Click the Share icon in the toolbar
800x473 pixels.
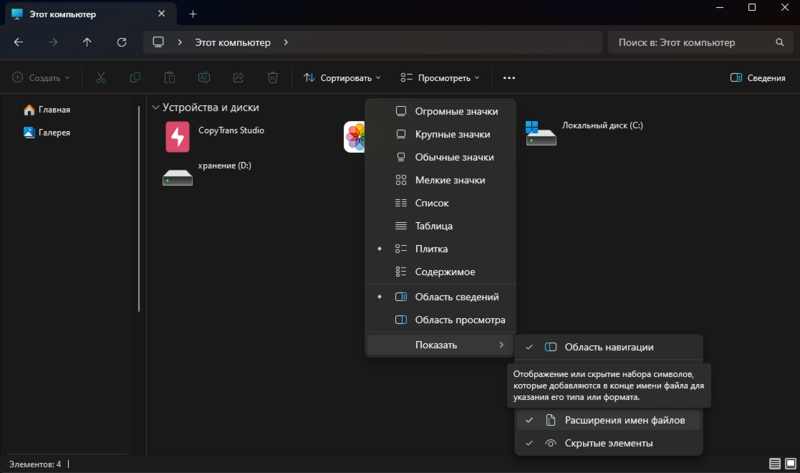pos(238,78)
